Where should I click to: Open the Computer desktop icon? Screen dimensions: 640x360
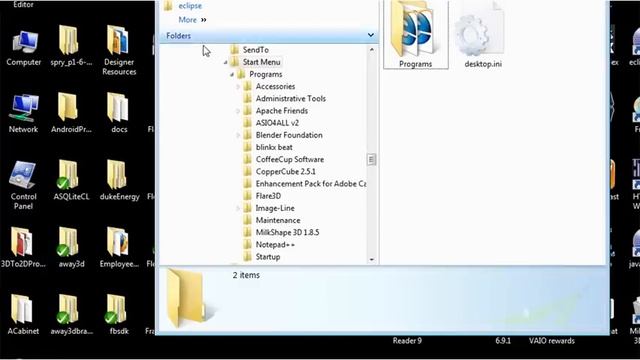(x=24, y=48)
